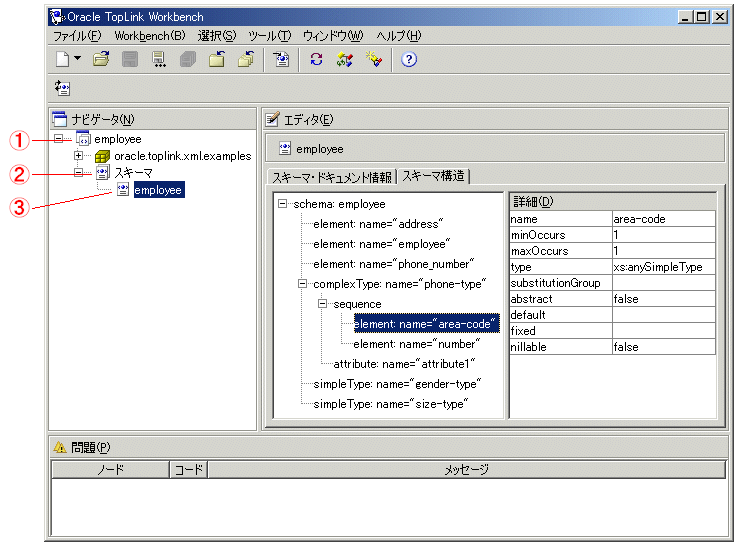Viewport: 736px width, 545px height.
Task: Click the green-red arrows toolbar icon
Action: pos(345,60)
